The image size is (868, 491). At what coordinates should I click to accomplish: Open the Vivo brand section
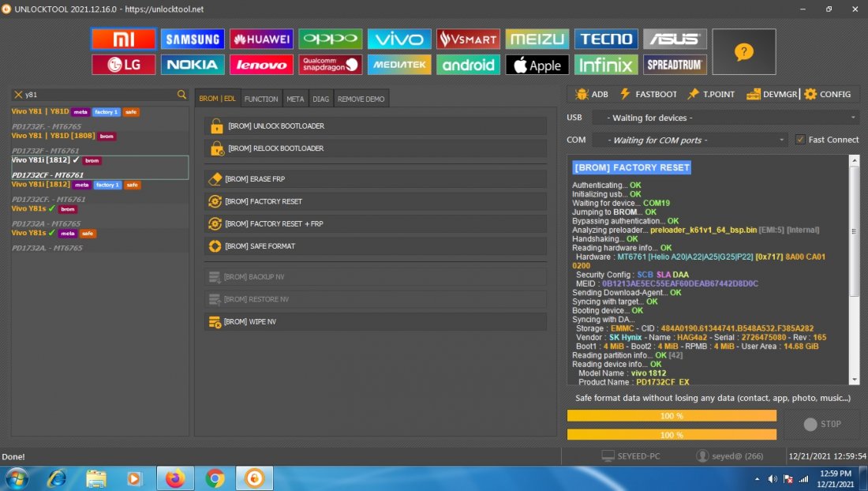coord(399,39)
